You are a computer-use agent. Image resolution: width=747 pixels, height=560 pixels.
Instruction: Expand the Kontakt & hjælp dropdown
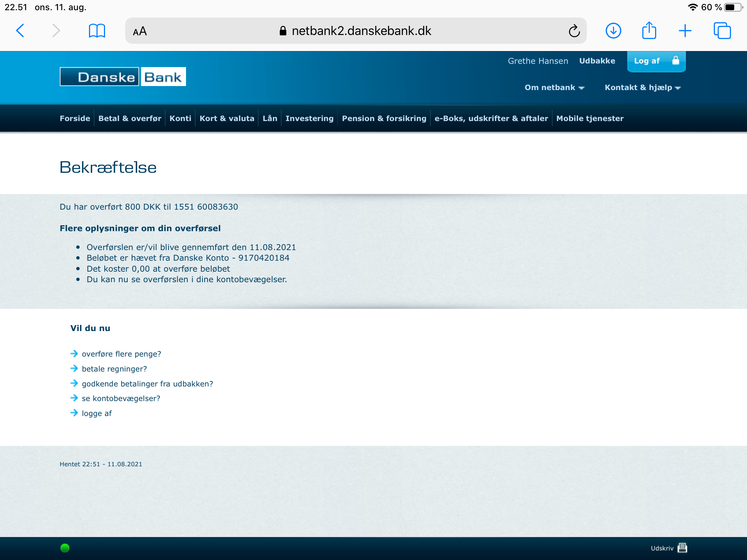point(643,87)
